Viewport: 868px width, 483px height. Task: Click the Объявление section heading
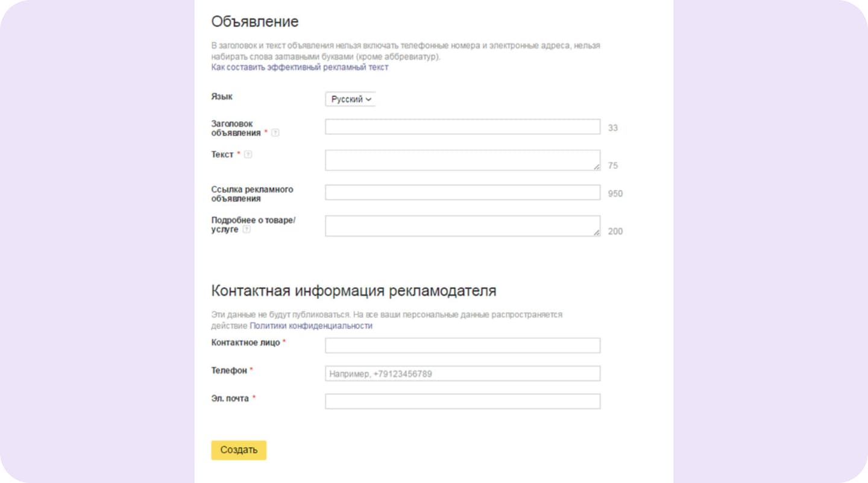click(254, 21)
